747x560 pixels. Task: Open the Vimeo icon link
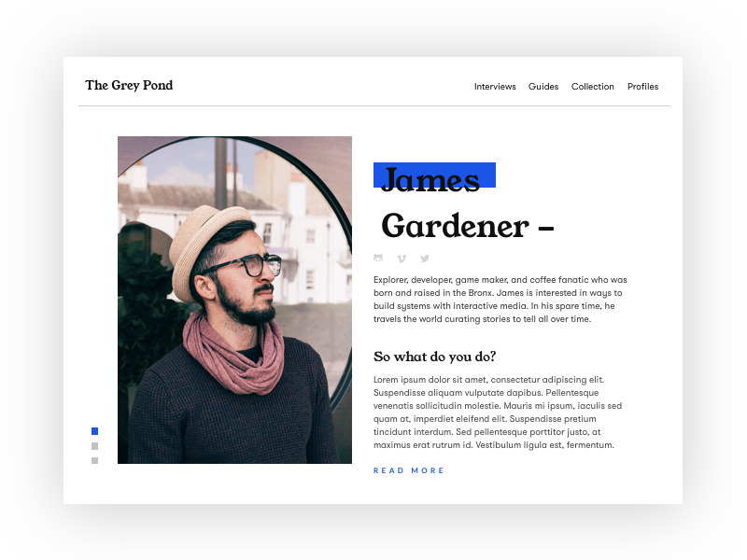tap(402, 259)
